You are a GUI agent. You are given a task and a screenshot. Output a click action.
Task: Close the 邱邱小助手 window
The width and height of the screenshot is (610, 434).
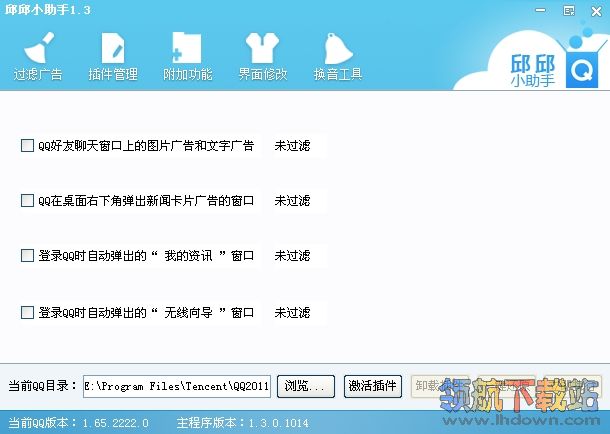pos(596,12)
